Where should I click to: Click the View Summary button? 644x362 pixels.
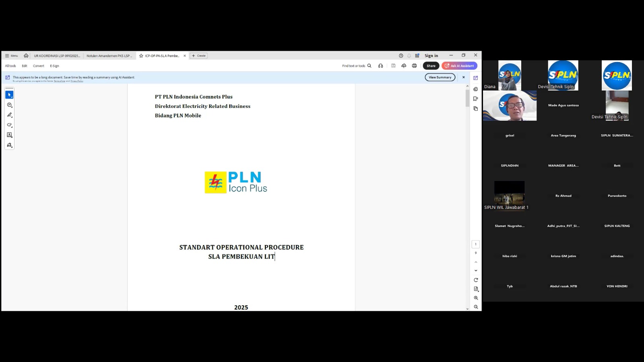click(x=440, y=77)
